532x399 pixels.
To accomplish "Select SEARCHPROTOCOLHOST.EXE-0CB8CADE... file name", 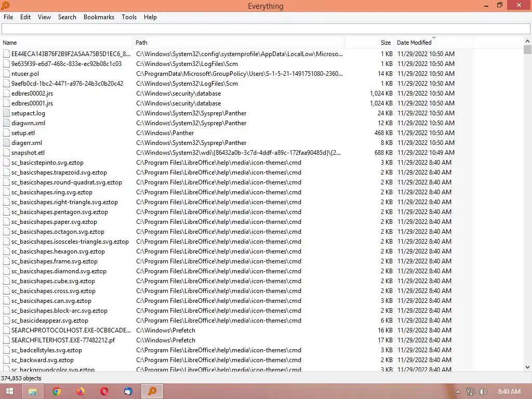I will (x=71, y=330).
